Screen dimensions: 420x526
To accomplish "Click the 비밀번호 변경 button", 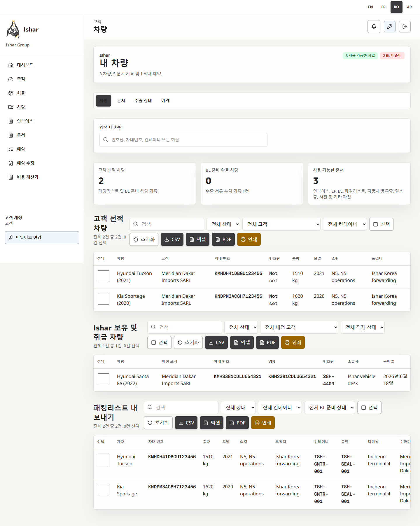I will (42, 238).
